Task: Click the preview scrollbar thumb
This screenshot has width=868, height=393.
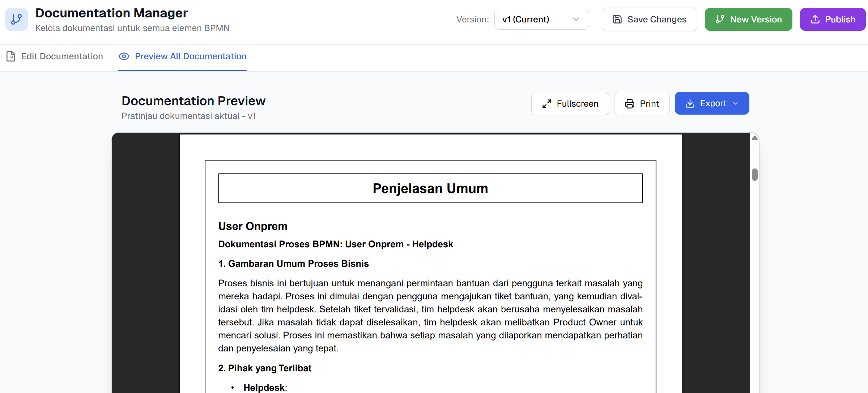Action: [x=754, y=175]
